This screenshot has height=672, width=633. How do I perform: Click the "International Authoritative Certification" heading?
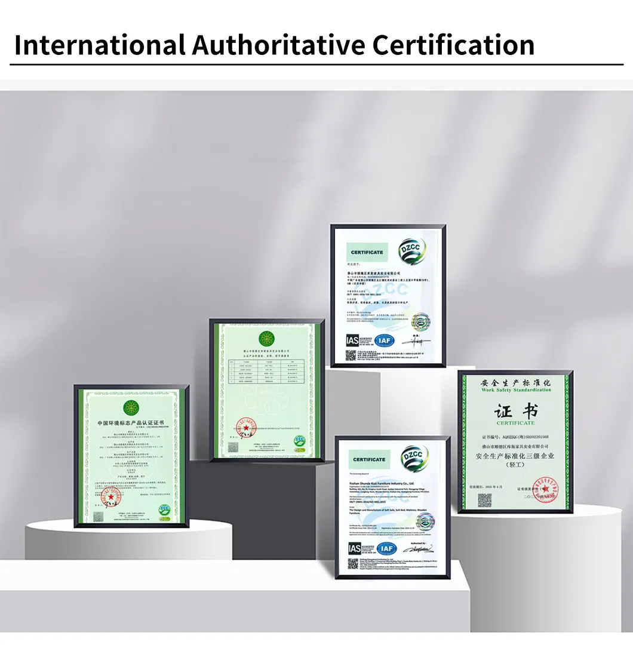(x=274, y=45)
